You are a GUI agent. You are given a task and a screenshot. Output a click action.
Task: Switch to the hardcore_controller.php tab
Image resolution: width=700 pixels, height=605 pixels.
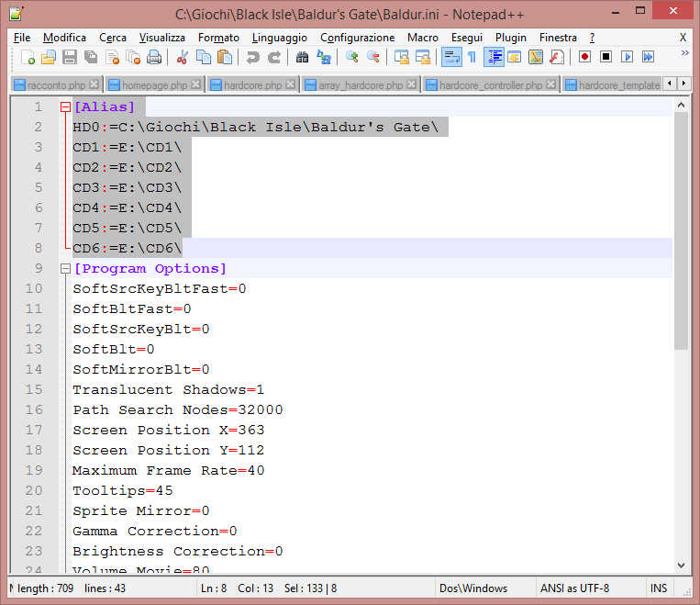(x=490, y=84)
